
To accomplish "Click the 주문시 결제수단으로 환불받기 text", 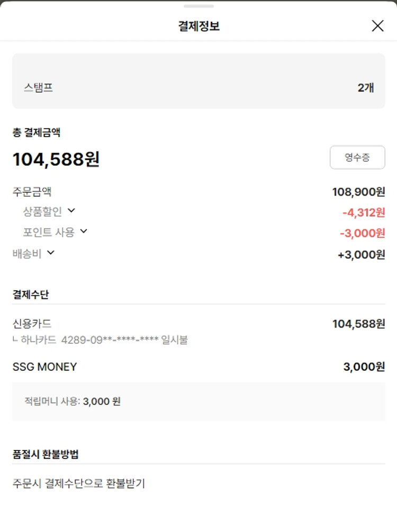I will pos(78,483).
